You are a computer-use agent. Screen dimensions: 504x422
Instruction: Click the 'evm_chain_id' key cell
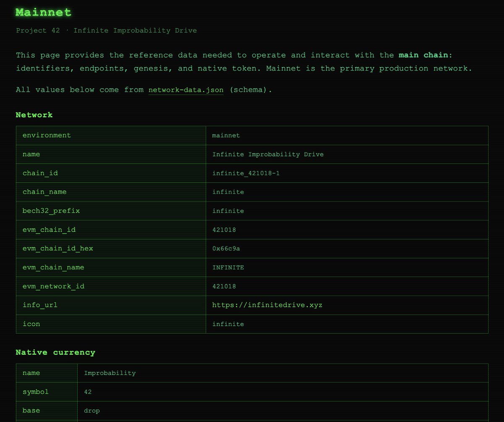111,229
